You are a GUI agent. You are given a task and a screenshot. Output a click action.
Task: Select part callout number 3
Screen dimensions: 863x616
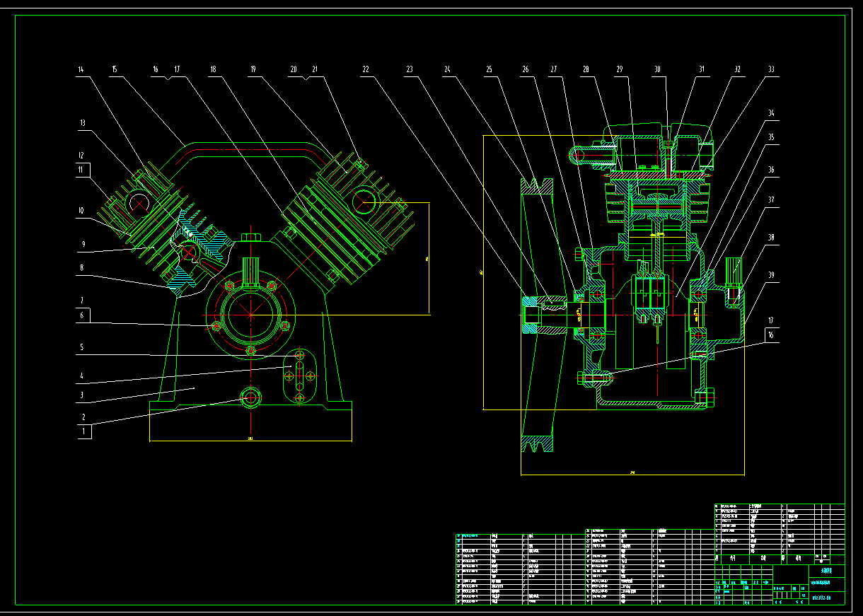[x=82, y=395]
